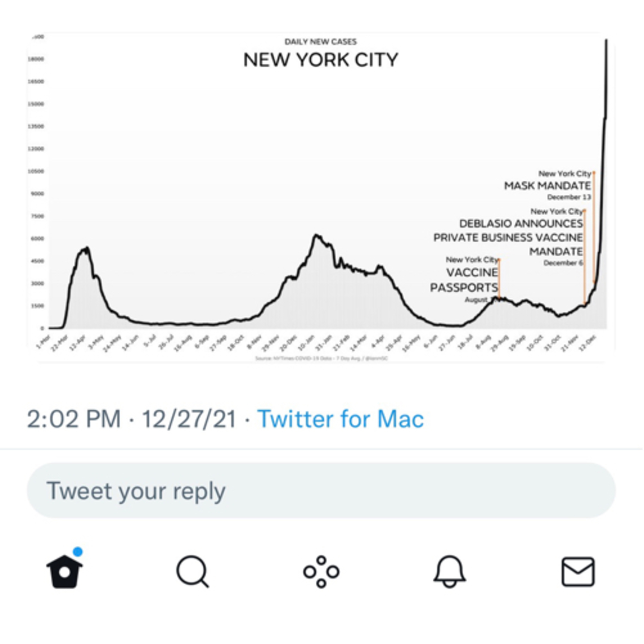Click the 'DEBLASIO ANNOUNCES' annotation text

coord(521,223)
